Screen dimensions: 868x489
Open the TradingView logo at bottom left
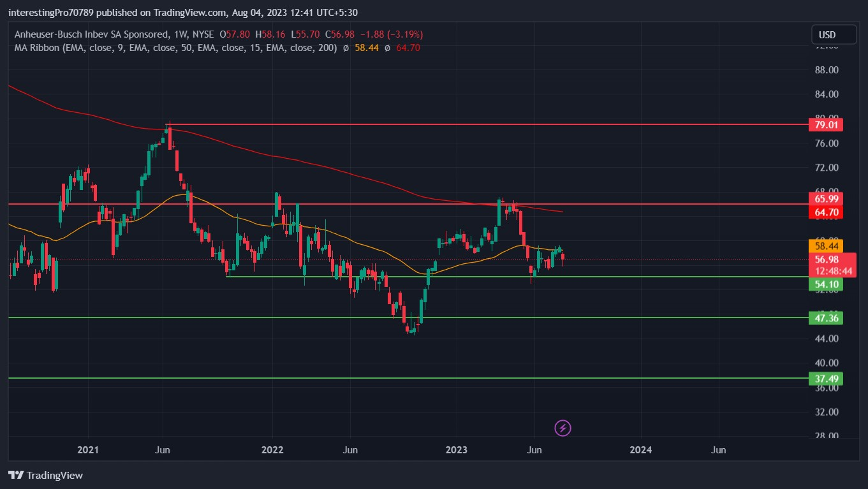coord(45,475)
